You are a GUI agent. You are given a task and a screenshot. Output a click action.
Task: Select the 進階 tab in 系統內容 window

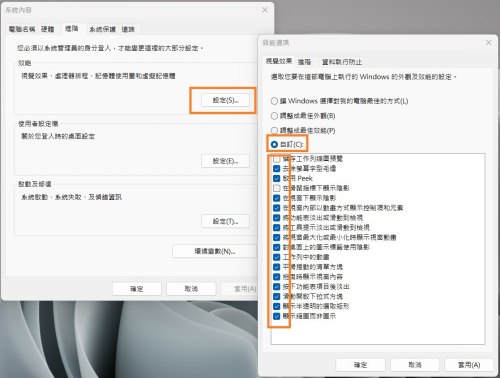pyautogui.click(x=72, y=29)
